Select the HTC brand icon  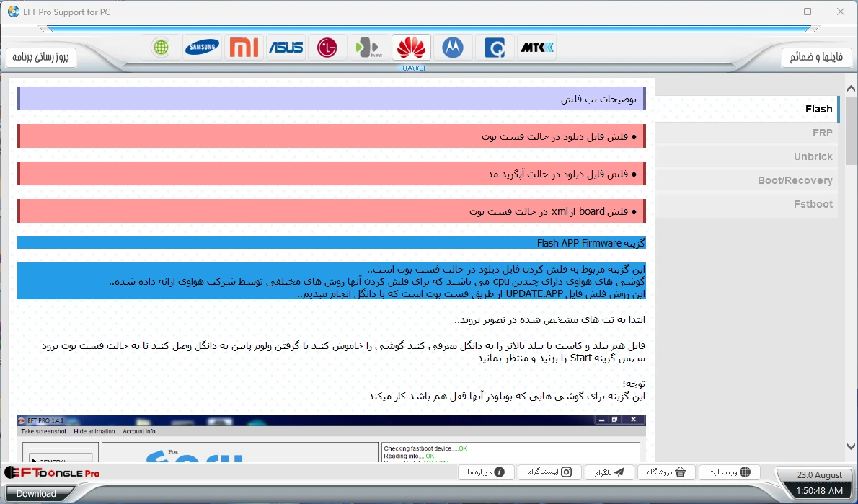coord(369,48)
